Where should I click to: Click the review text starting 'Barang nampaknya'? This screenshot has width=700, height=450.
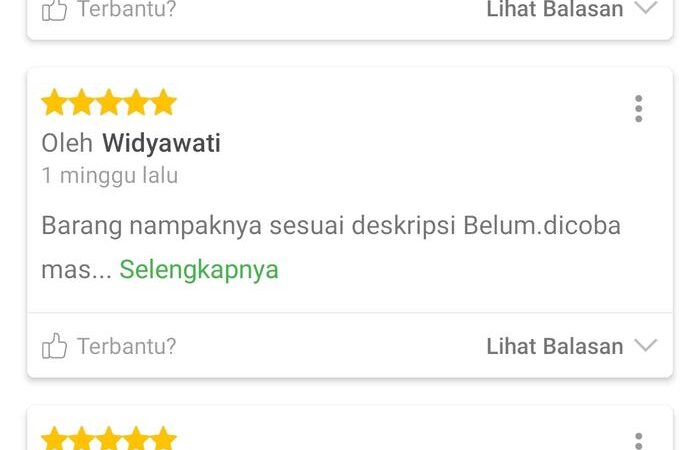[x=331, y=248]
